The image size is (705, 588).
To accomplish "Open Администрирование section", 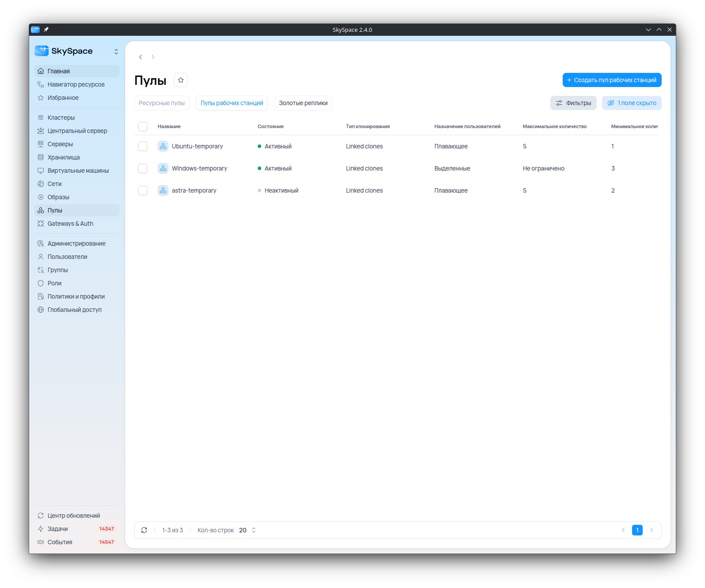I will [x=77, y=243].
